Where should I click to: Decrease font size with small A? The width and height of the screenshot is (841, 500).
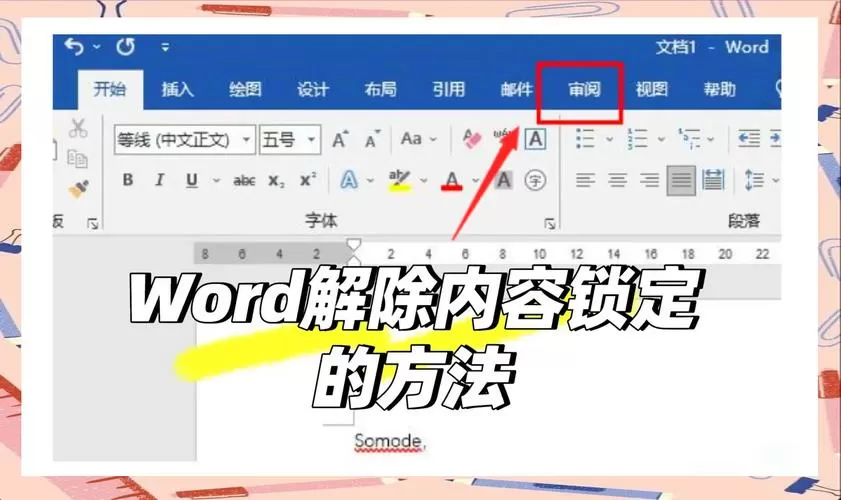coord(372,139)
